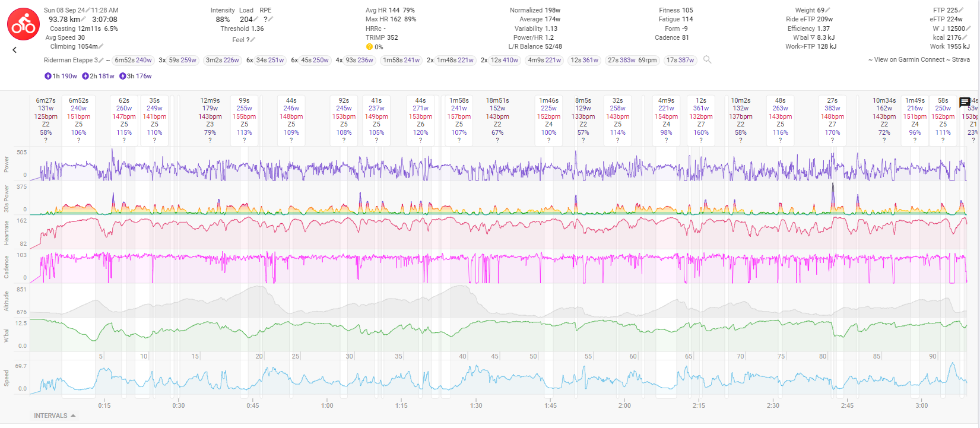Image resolution: width=980 pixels, height=428 pixels.
Task: Click the yellow question mark icon by 0%
Action: click(x=369, y=47)
